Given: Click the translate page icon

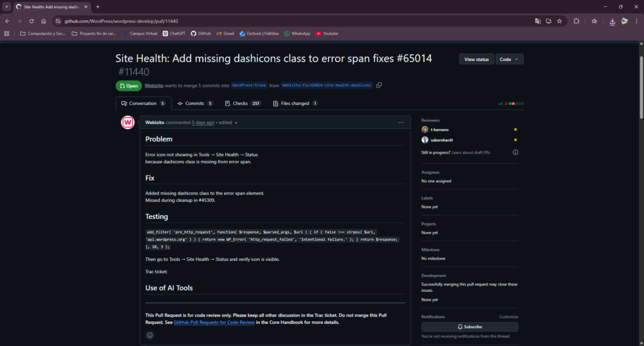Looking at the screenshot, I should click(538, 21).
